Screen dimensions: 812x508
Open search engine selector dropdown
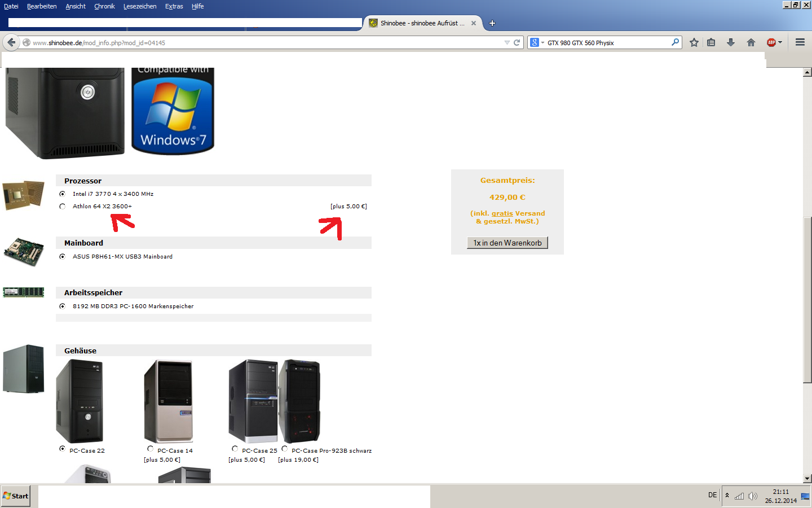pyautogui.click(x=542, y=43)
